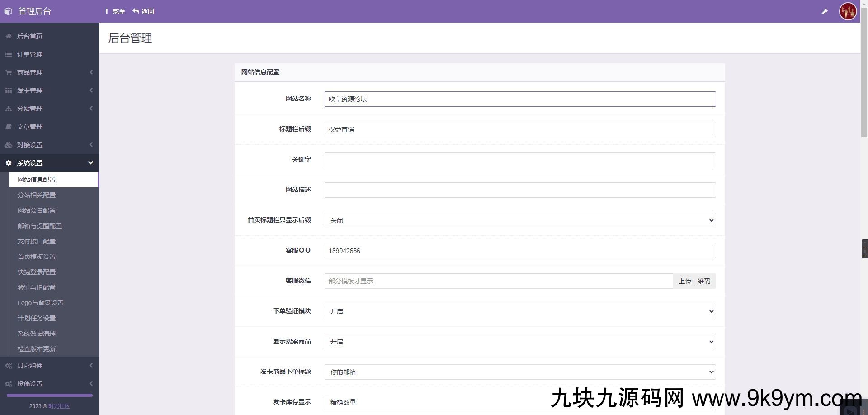Viewport: 868px width, 415px height.
Task: Select the 订单管理 list icon
Action: coord(8,54)
